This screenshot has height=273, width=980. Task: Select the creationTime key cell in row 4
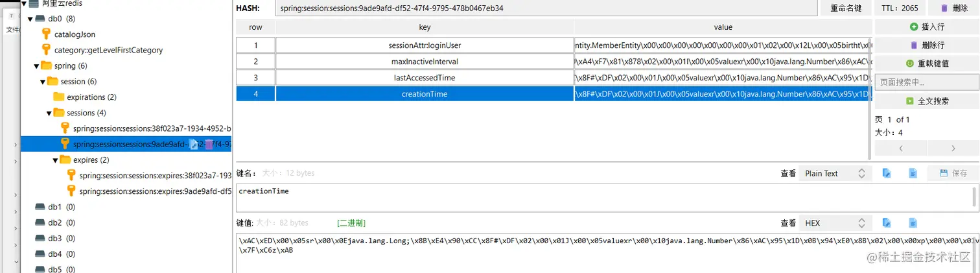[x=425, y=94]
